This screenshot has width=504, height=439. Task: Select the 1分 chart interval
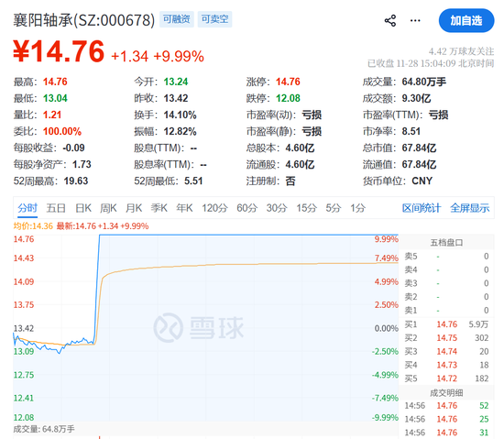[x=357, y=208]
